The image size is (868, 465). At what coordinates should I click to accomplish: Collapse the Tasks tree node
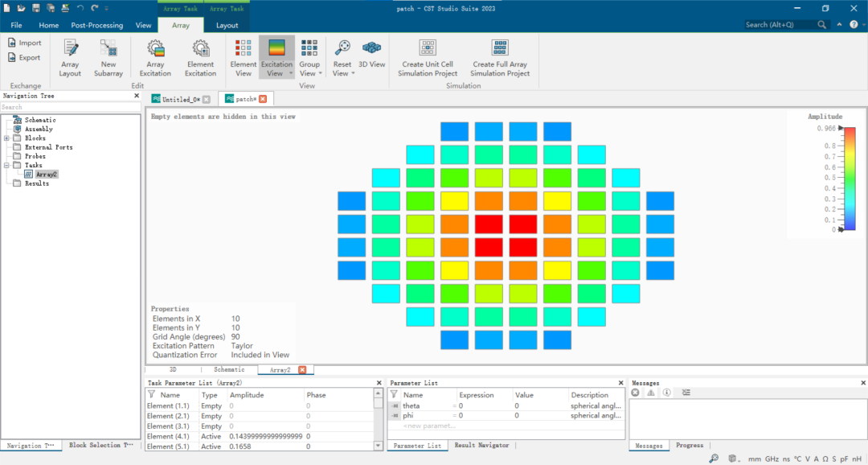[x=6, y=165]
